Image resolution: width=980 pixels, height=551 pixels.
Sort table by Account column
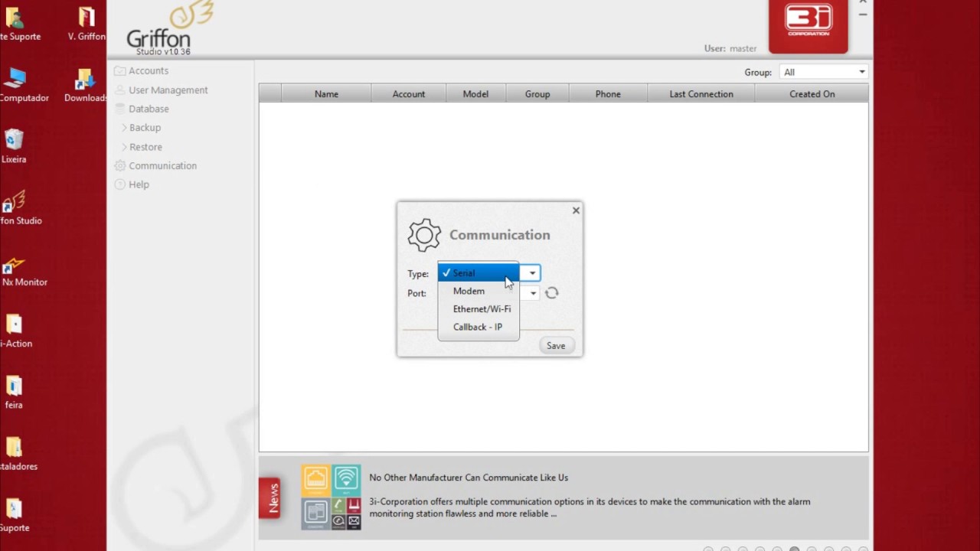[409, 94]
